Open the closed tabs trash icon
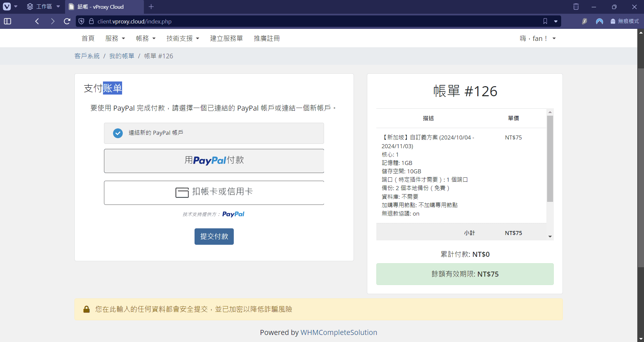 coord(576,7)
